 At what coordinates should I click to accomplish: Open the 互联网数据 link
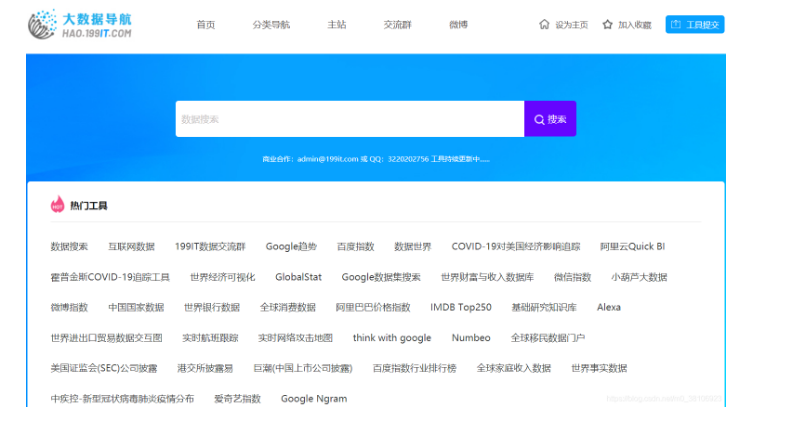coord(131,247)
